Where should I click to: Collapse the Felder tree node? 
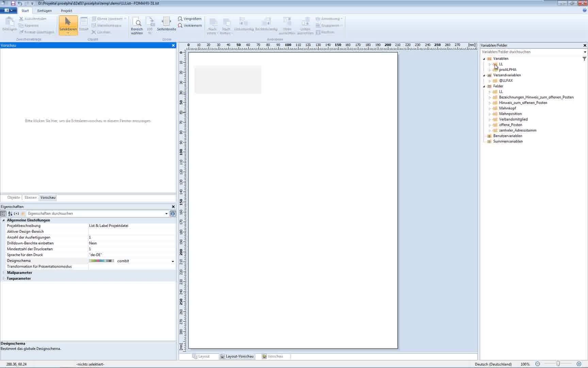pos(484,87)
